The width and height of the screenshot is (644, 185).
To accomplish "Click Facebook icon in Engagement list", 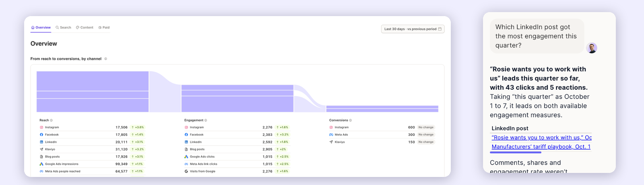I will 186,135.
